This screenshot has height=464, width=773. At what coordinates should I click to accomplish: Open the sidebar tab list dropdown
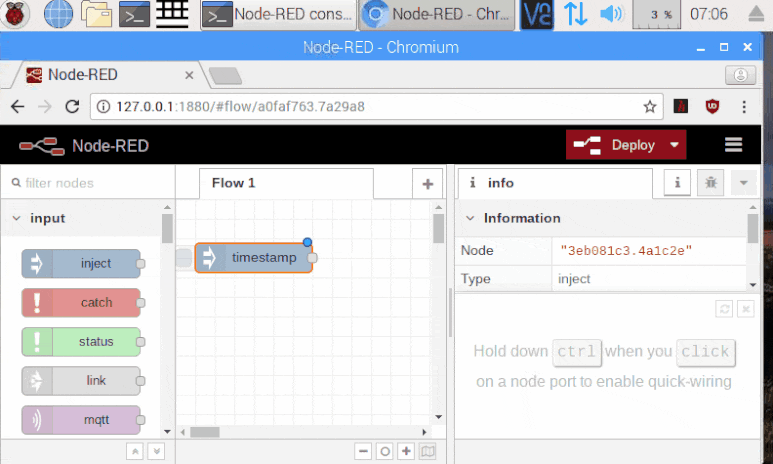(742, 183)
